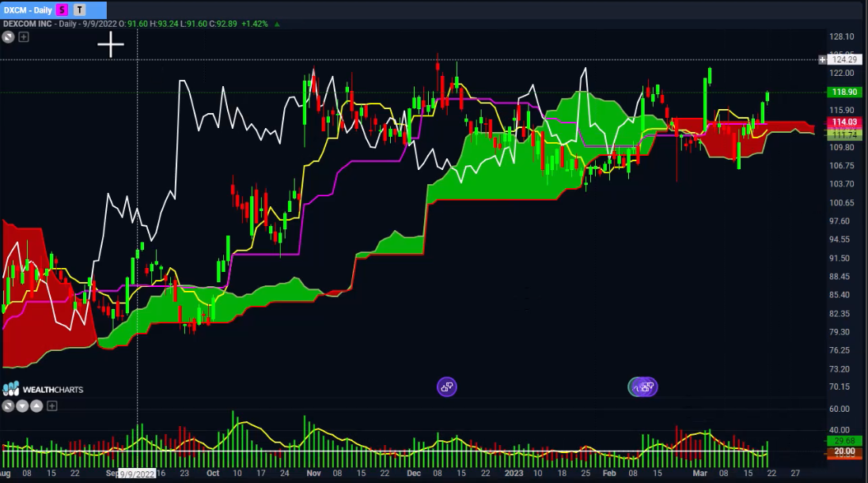This screenshot has height=483, width=868.
Task: Click the round expand icon on the price pane
Action: (8, 37)
